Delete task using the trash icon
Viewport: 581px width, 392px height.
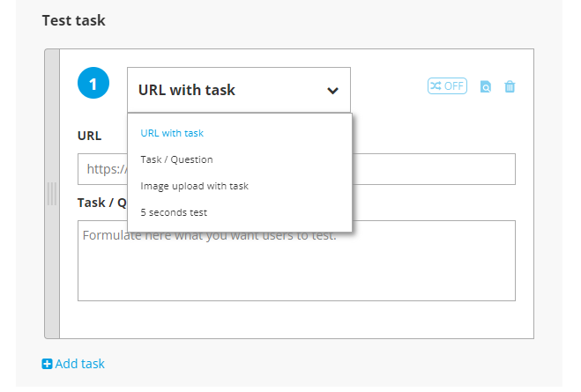(x=510, y=86)
